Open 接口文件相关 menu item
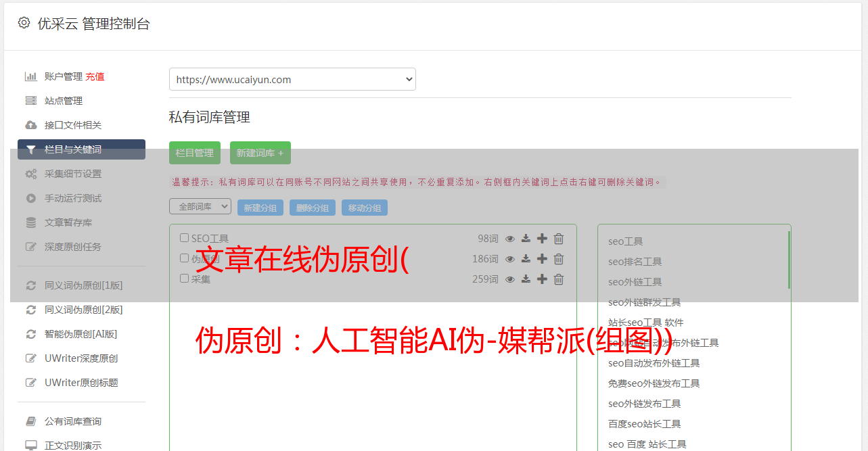This screenshot has width=868, height=451. [x=73, y=125]
